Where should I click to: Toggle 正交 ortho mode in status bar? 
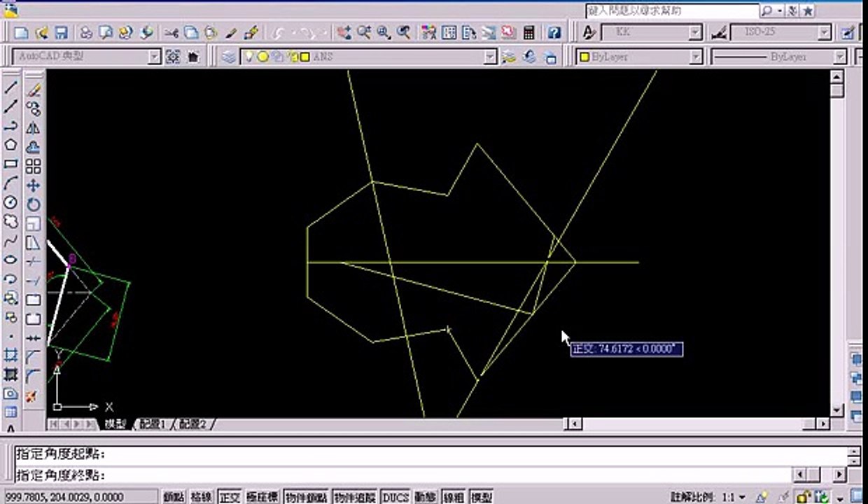(x=229, y=497)
